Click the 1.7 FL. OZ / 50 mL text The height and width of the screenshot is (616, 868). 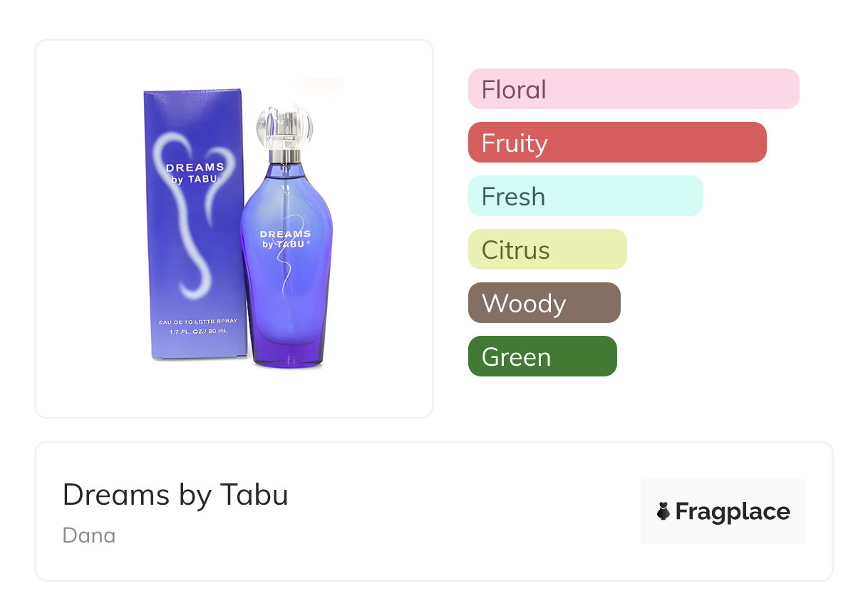pos(198,332)
